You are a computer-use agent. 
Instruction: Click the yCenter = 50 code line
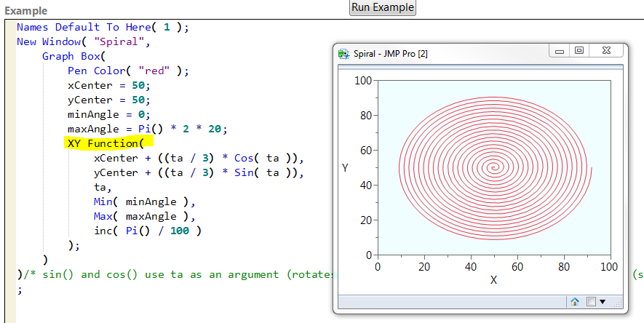109,100
